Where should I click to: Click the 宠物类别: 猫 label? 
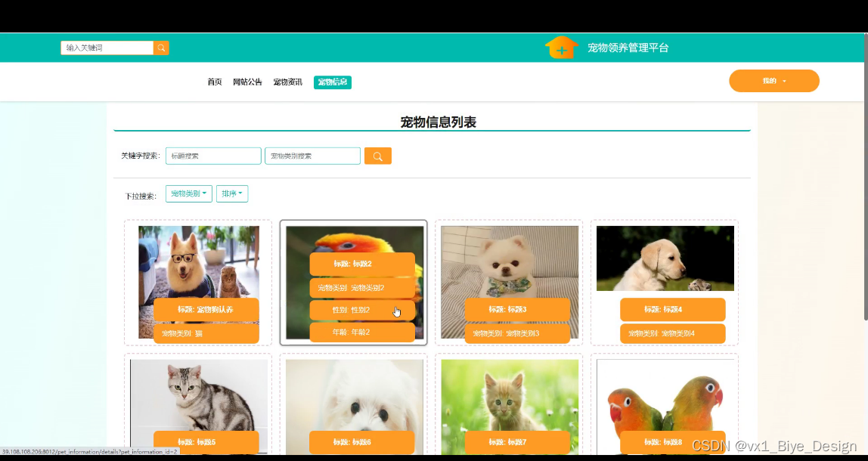point(206,334)
